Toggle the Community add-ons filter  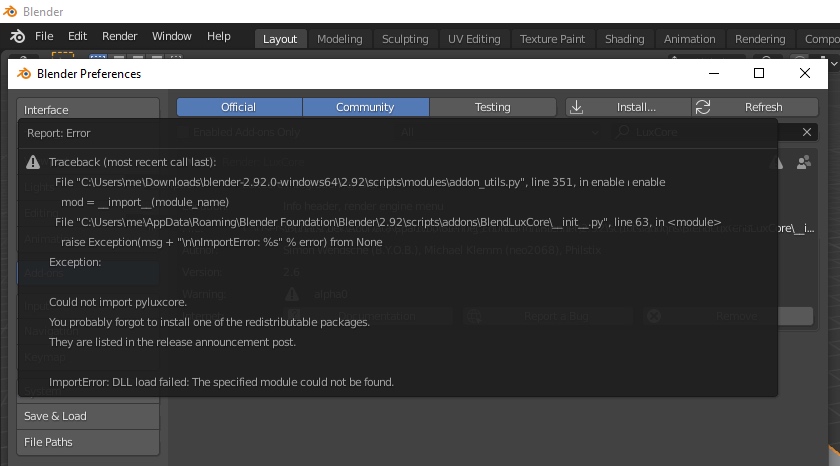tap(365, 107)
